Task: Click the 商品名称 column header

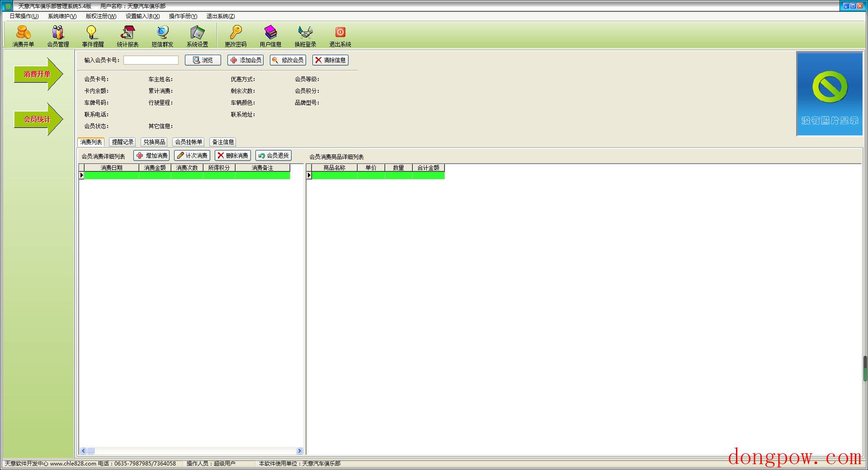Action: click(x=335, y=168)
